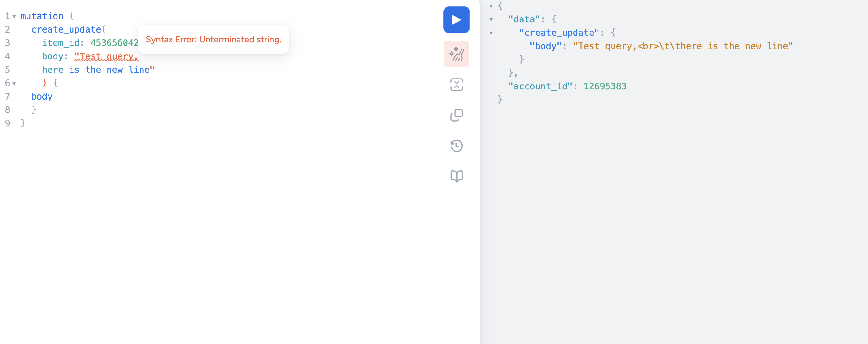Image resolution: width=868 pixels, height=344 pixels.
Task: Open query history with the clock icon
Action: (456, 146)
